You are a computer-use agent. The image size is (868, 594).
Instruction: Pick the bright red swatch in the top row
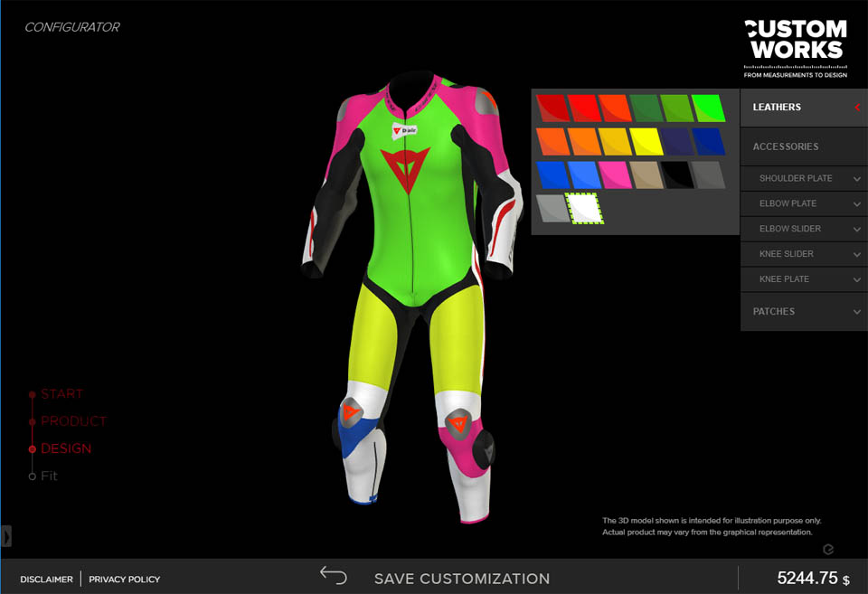coord(583,108)
